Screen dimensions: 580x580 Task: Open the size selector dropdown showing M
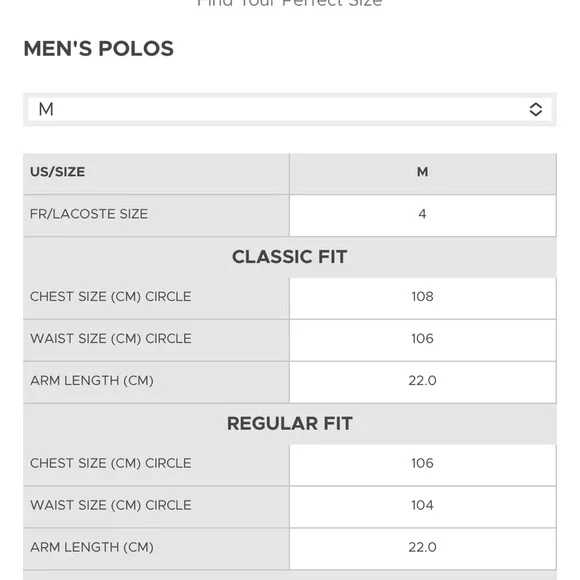(290, 109)
